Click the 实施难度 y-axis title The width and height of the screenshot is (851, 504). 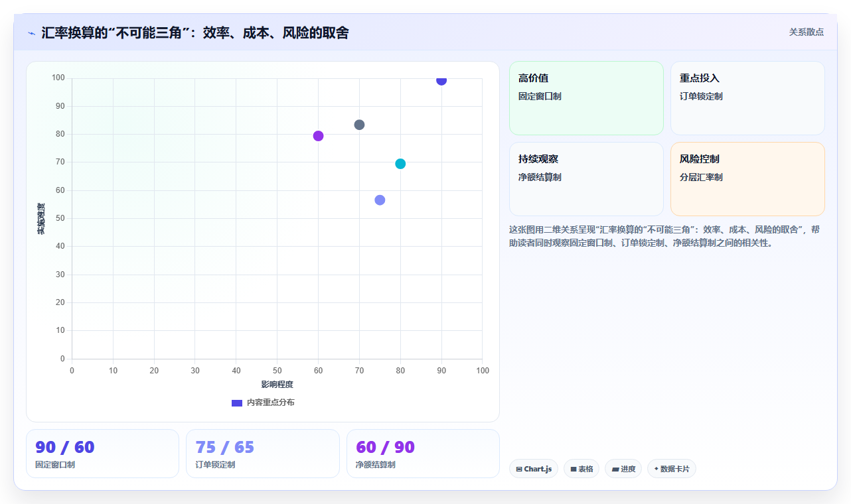pyautogui.click(x=41, y=219)
